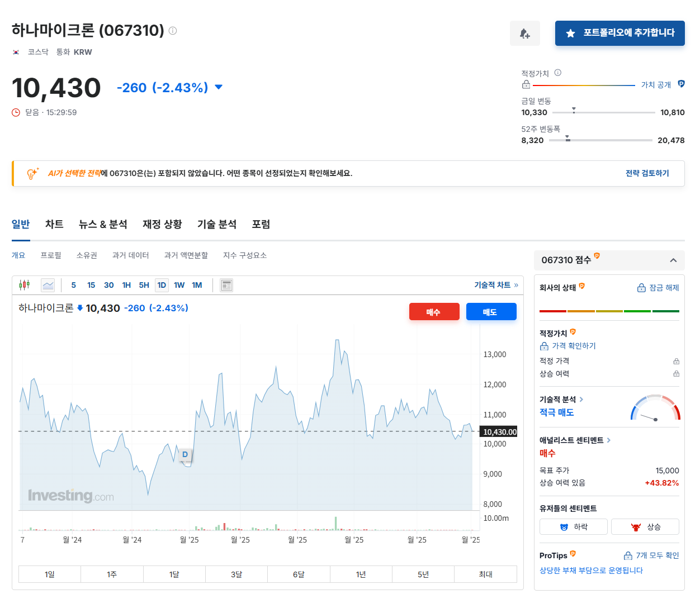Click info icon next to 하나마이크론 title
The height and width of the screenshot is (594, 700).
173,31
